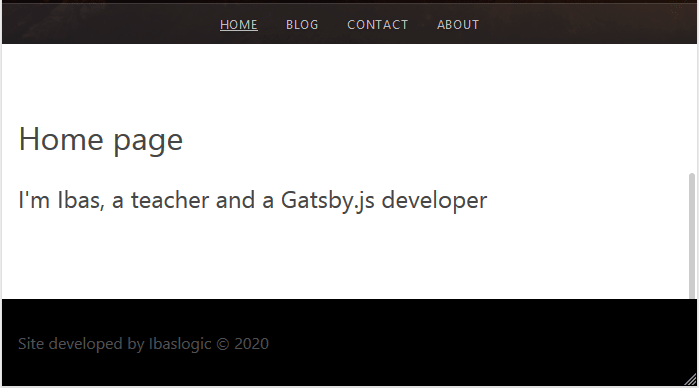Screen dimensions: 699x388
Task: Click the year "2020" in the footer
Action: tap(251, 344)
